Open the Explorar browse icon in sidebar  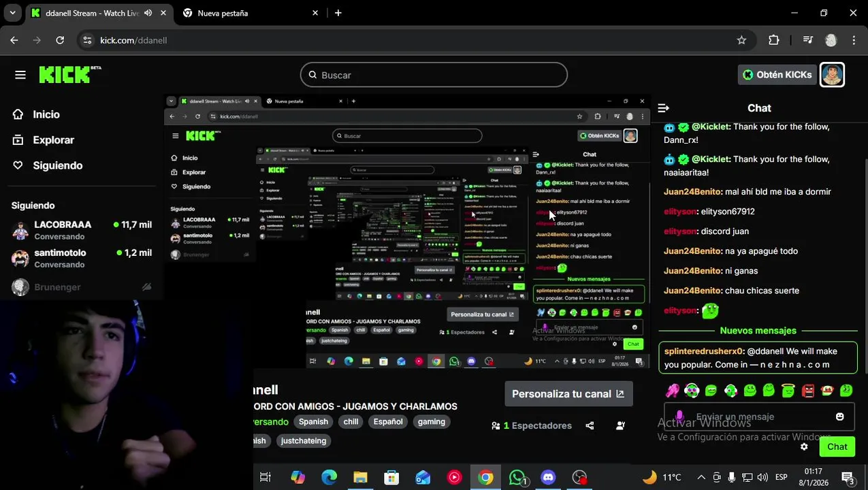(18, 140)
